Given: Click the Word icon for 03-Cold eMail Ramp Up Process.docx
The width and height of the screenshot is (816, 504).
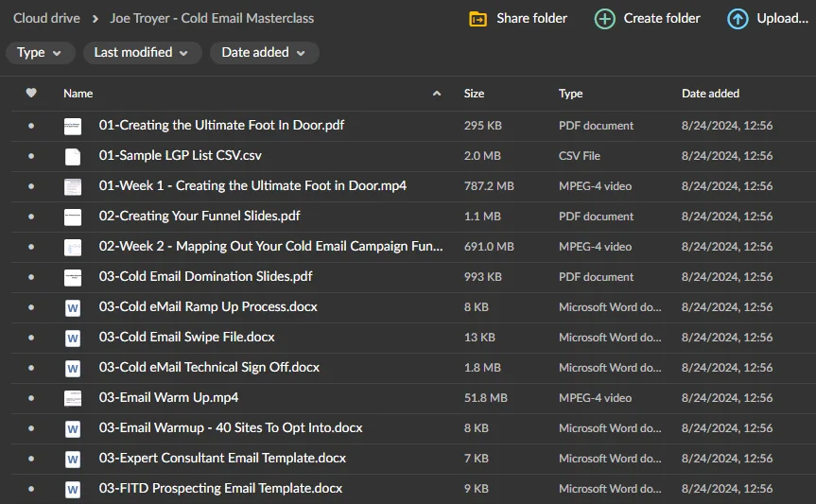Looking at the screenshot, I should [73, 307].
